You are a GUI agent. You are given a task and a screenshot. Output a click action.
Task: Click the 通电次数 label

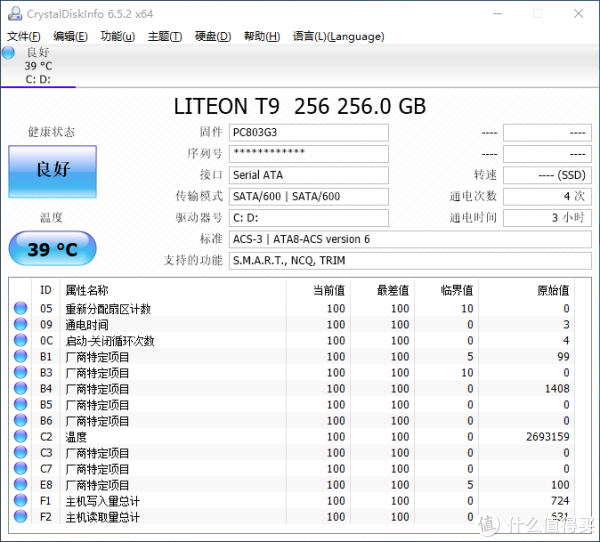[x=473, y=196]
